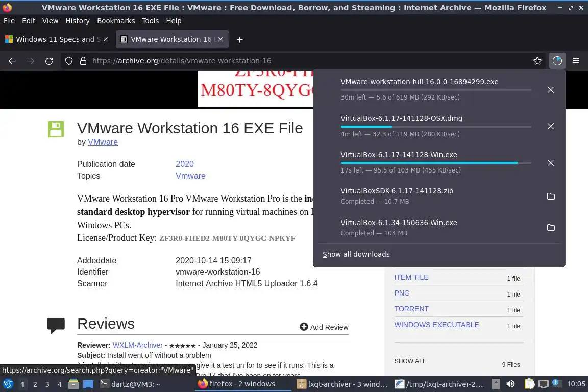
Task: Click the VirtualBoxSDK-6.1.17-141128.zip filename
Action: pos(397,191)
